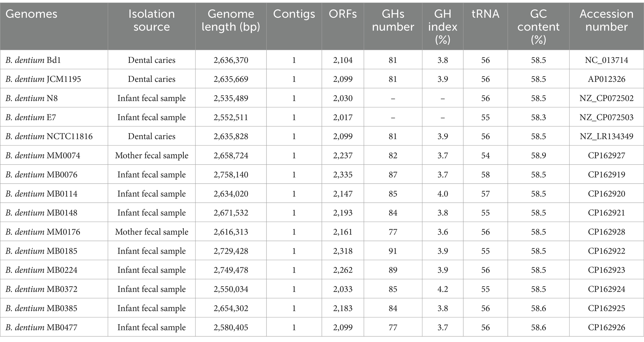The image size is (644, 342).
Task: Click the B. dentium MM0074 genome cell
Action: tap(43, 155)
